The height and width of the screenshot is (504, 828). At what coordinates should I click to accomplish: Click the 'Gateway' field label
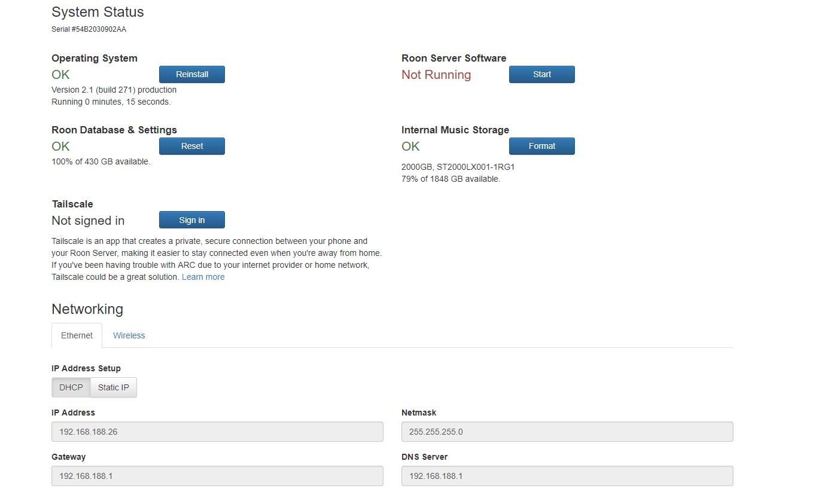(x=69, y=457)
